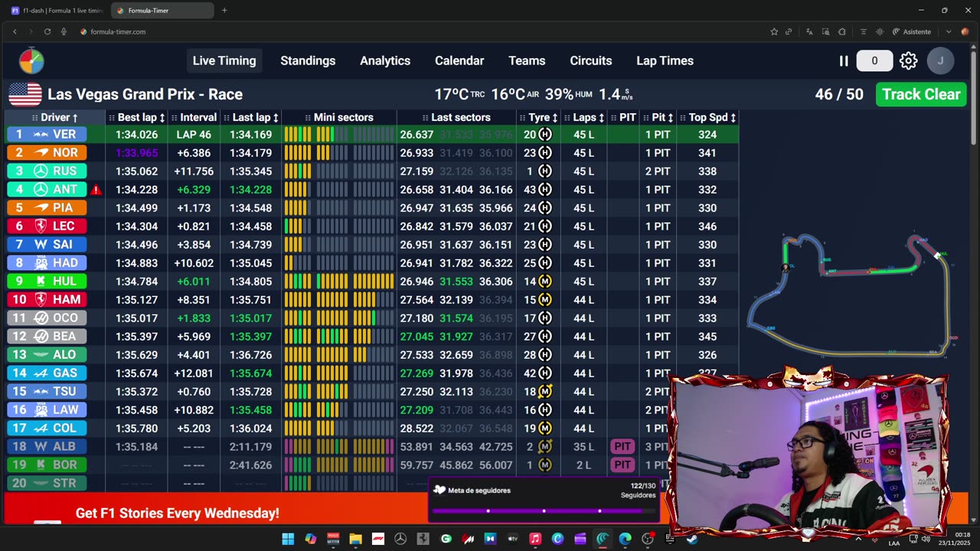Switch to the Live Timing tab
The image size is (980, 551).
(x=224, y=60)
